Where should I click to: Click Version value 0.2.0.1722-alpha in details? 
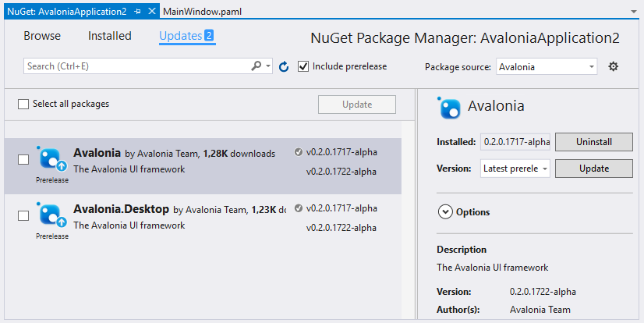(543, 292)
